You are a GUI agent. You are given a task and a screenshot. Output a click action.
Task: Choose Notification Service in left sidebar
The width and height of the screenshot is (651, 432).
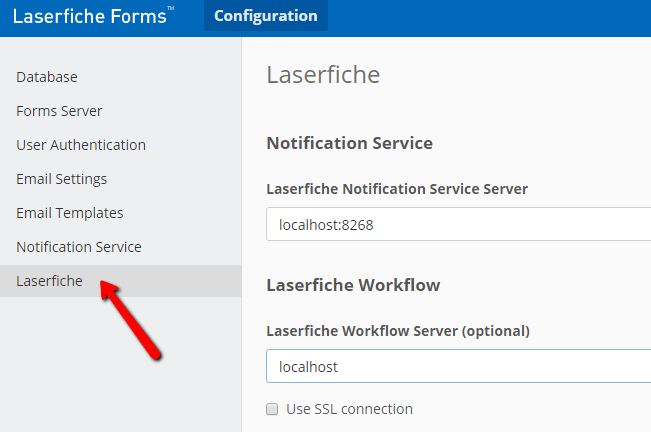click(79, 247)
